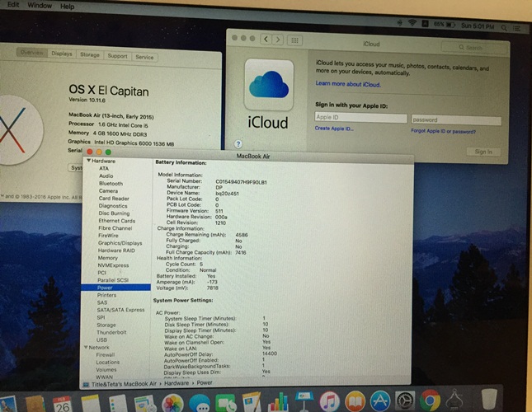
Task: Open iBooks from the Dock
Action: click(355, 401)
